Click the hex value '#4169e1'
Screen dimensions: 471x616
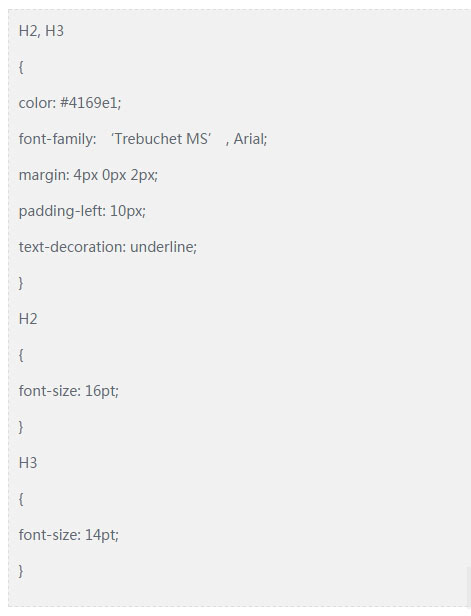pyautogui.click(x=89, y=103)
